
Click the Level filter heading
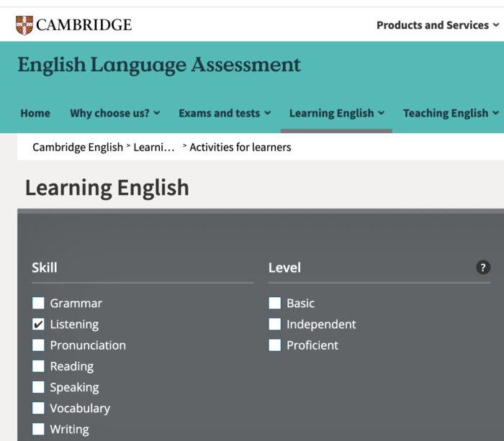284,268
